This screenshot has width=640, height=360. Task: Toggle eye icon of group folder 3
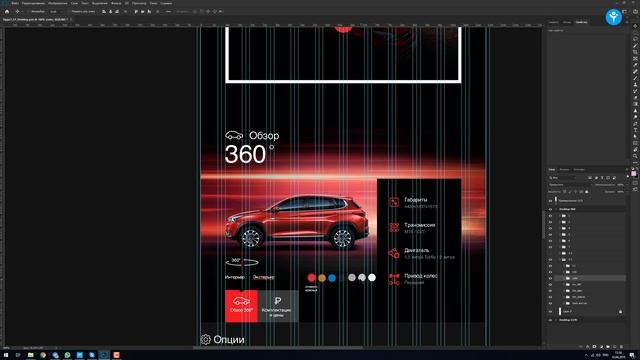click(550, 228)
